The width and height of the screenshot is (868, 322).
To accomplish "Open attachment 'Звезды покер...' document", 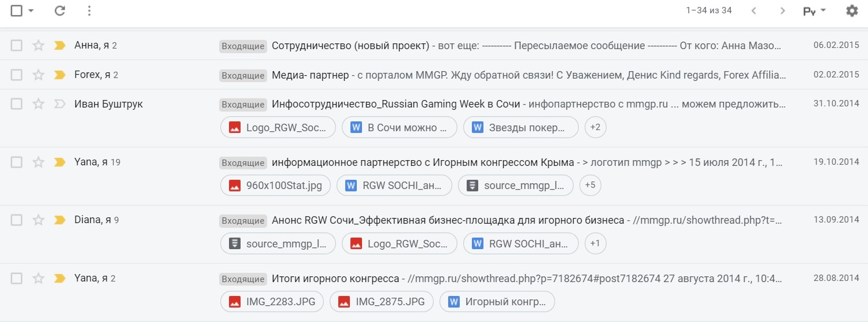I will [x=521, y=128].
